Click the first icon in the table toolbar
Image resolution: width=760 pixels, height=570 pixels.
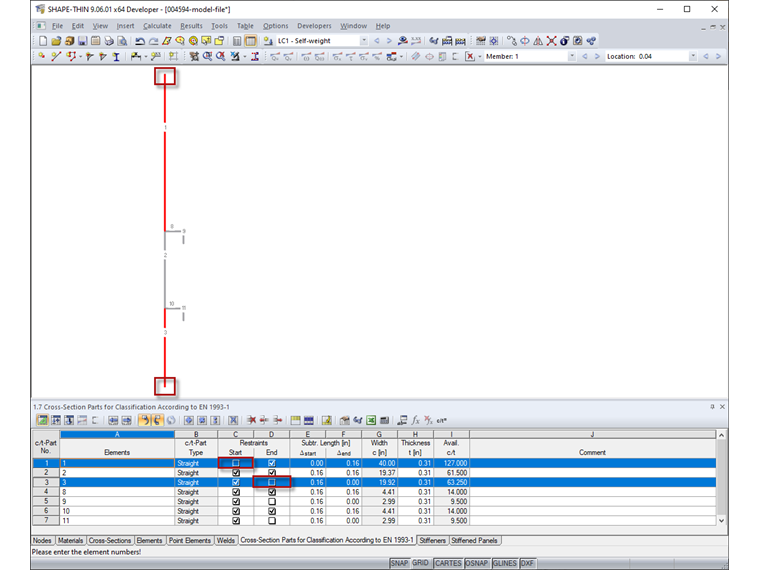tap(43, 420)
